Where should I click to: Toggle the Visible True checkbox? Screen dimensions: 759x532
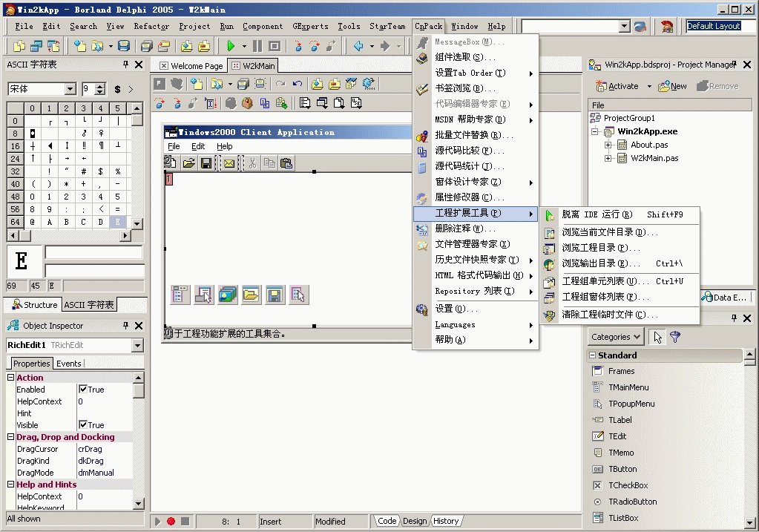pyautogui.click(x=83, y=425)
